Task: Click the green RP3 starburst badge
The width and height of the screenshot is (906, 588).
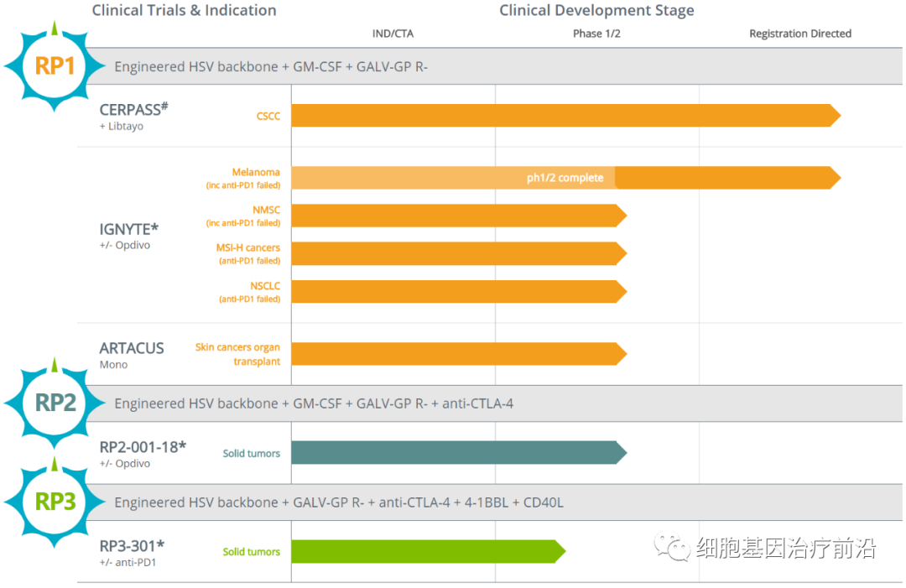Action: point(55,502)
